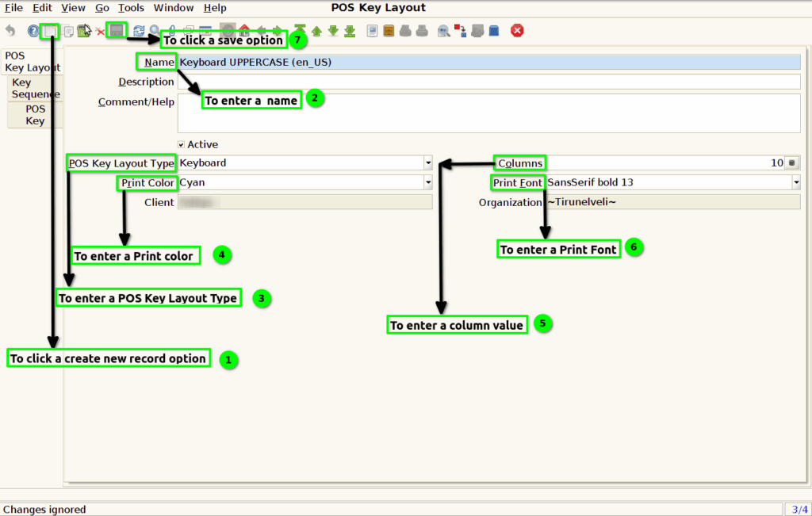
Task: Click the New Record toolbar icon
Action: pos(50,31)
